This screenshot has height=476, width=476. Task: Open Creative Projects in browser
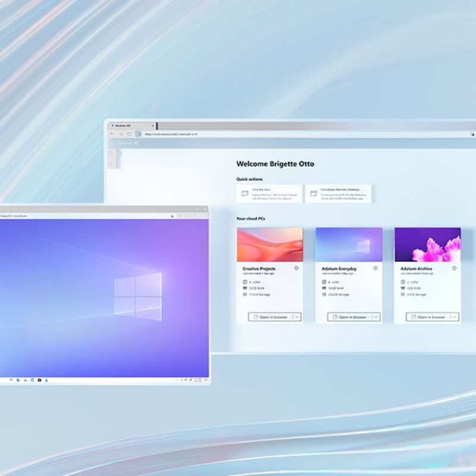[x=270, y=317]
